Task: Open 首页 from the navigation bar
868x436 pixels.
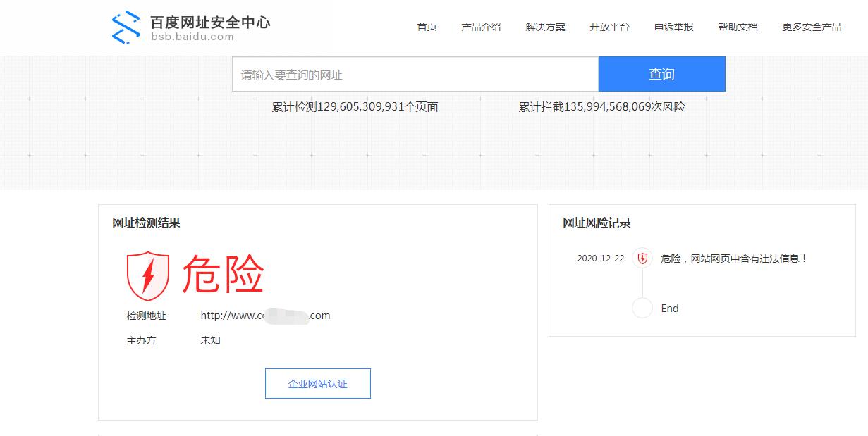Action: point(426,27)
